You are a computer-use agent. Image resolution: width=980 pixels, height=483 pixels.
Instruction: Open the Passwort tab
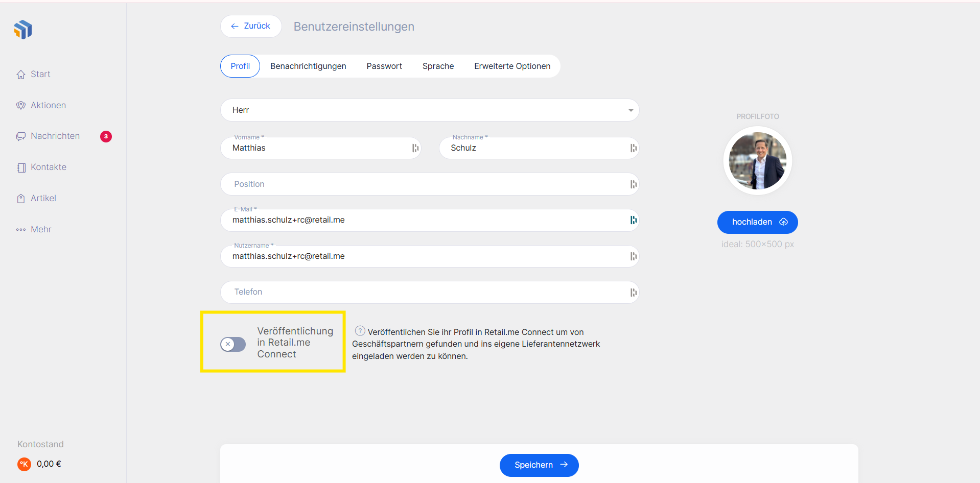(x=384, y=66)
